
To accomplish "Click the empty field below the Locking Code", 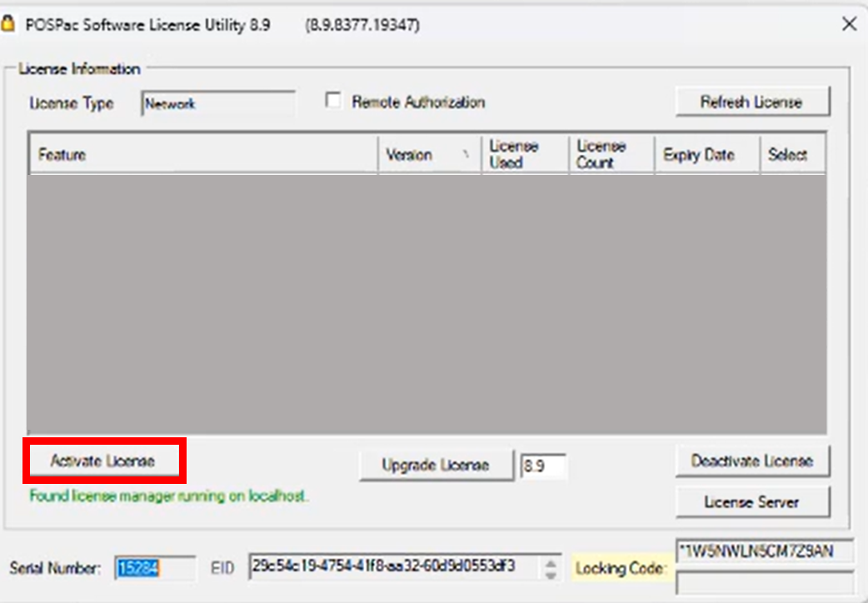I will tap(765, 583).
